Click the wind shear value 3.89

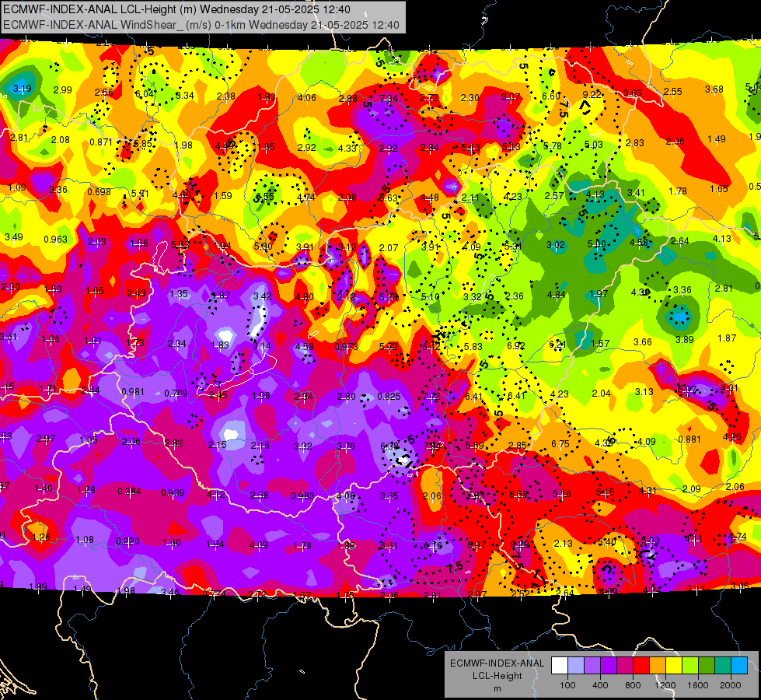click(x=684, y=340)
